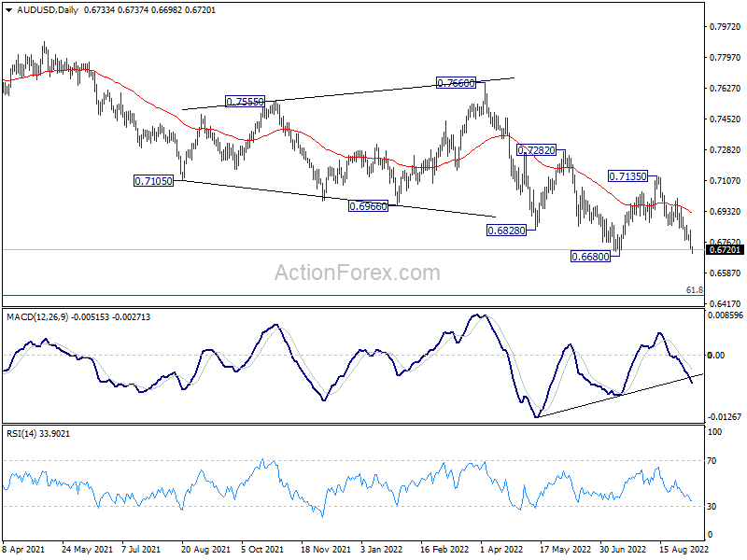747x560 pixels.
Task: Click the 0.64170 price axis value
Action: (725, 304)
